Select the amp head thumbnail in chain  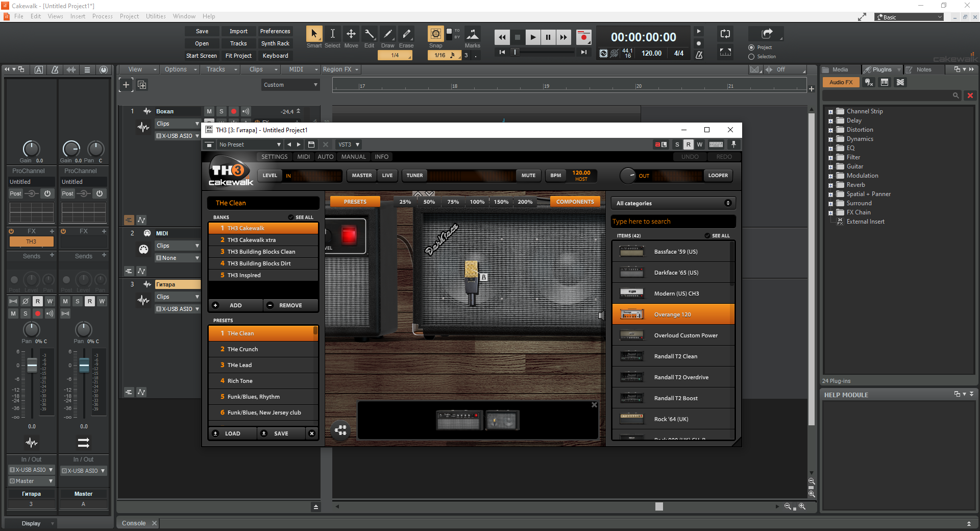point(459,421)
